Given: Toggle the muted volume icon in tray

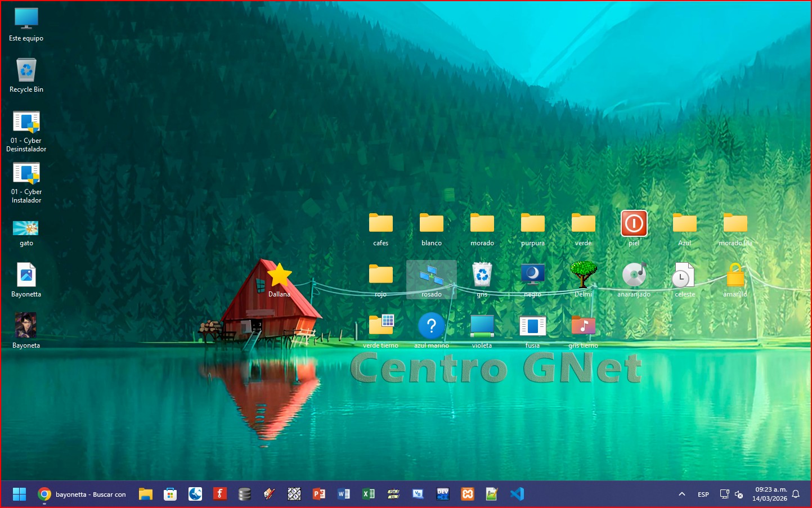Looking at the screenshot, I should coord(739,494).
